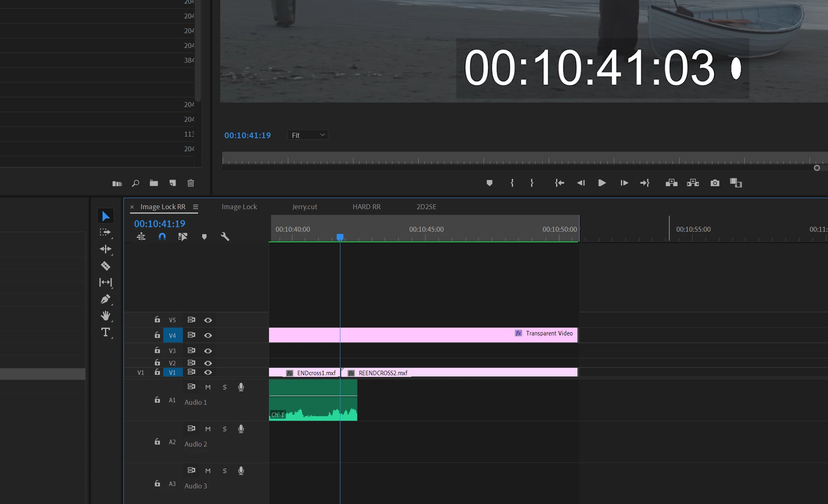This screenshot has width=828, height=504.
Task: Select the Hand tool
Action: pos(105,316)
